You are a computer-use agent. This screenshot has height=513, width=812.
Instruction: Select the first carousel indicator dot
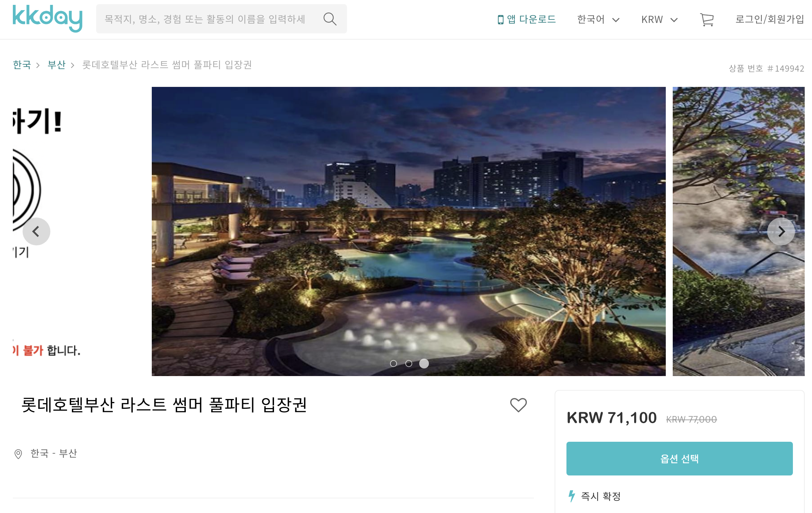(x=393, y=364)
